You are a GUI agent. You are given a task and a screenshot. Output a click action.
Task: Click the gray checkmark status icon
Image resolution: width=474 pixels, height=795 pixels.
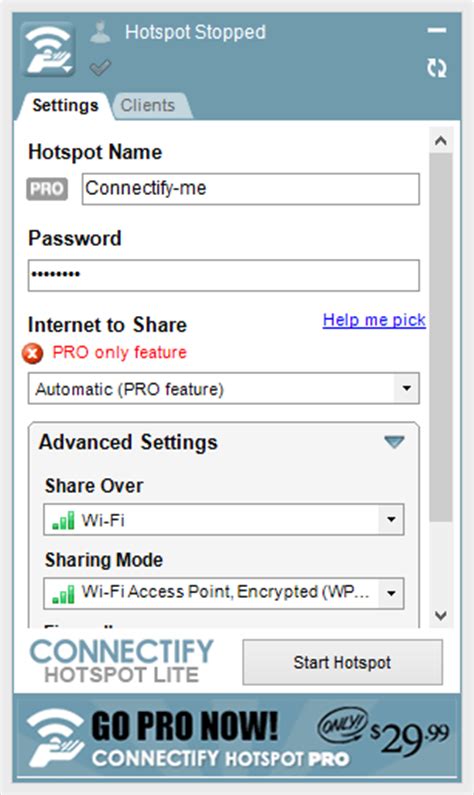[100, 67]
